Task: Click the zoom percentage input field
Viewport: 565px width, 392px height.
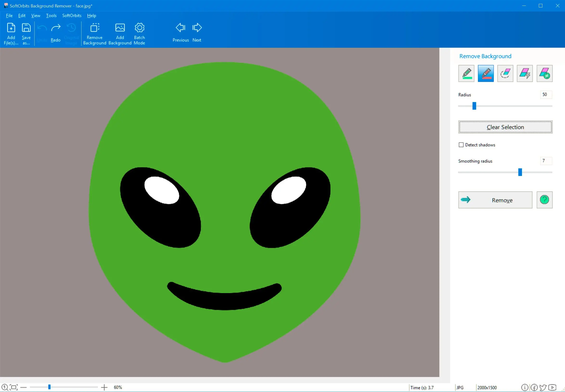Action: (118, 387)
